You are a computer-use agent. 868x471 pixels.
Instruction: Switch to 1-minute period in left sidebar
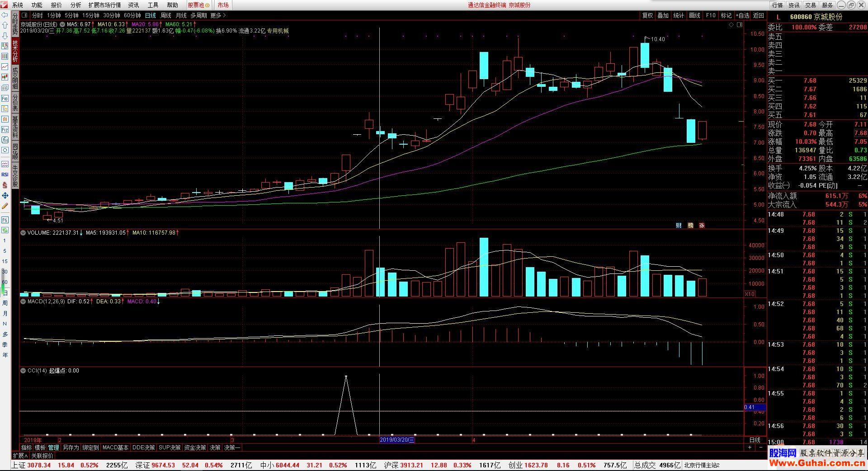tap(5, 240)
